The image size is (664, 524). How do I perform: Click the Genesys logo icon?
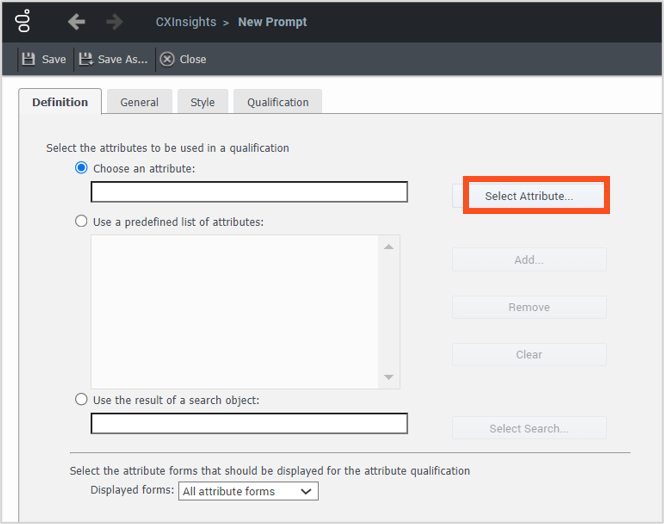click(24, 21)
